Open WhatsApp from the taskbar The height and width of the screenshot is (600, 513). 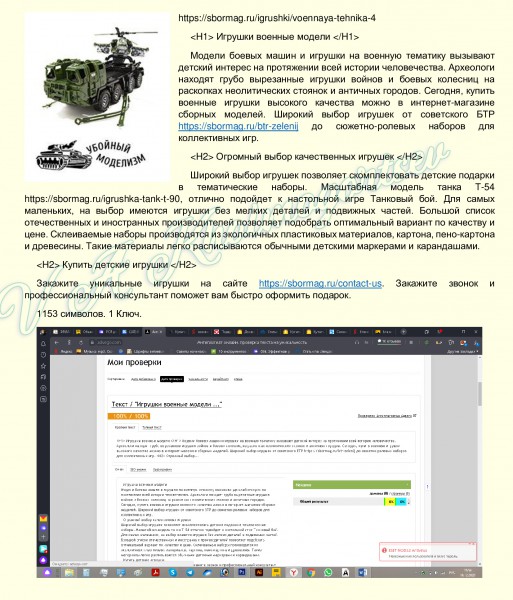click(328, 572)
